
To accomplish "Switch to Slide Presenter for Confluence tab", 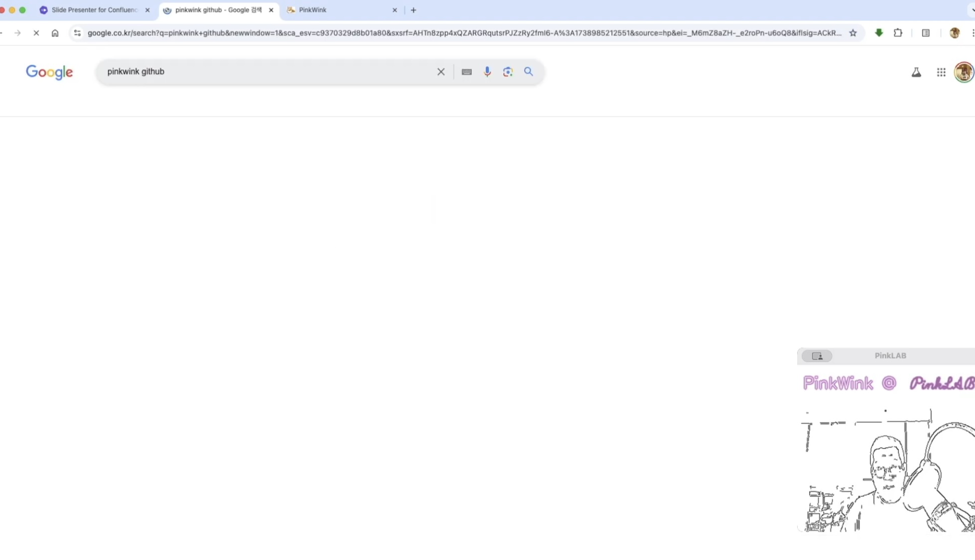I will [92, 10].
